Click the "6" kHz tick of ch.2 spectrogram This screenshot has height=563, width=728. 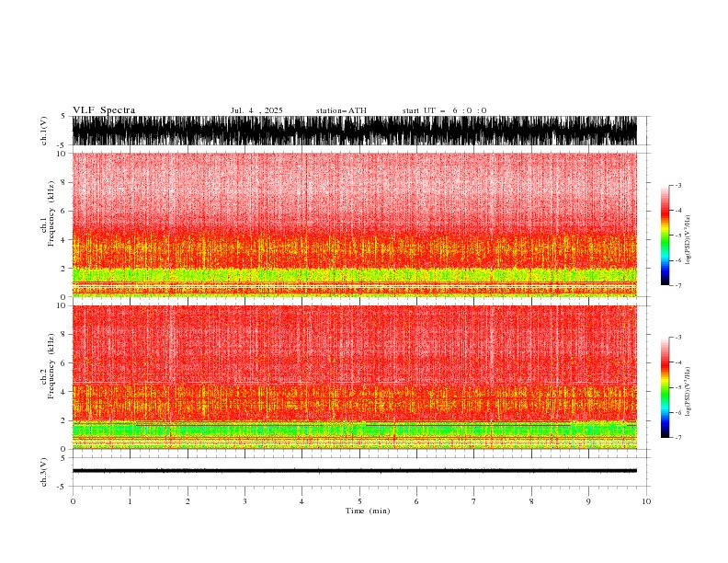[x=63, y=363]
